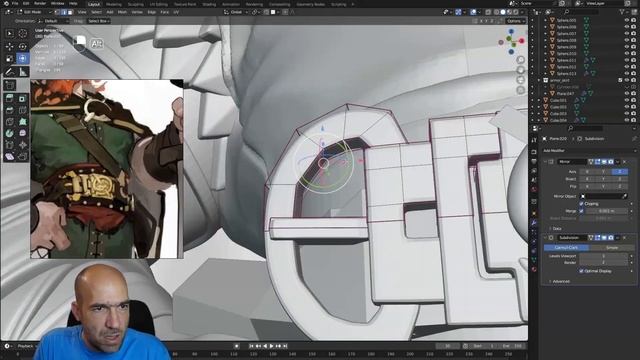Toggle Mirror Axis Z button
Image resolution: width=640 pixels, height=360 pixels.
pyautogui.click(x=620, y=172)
